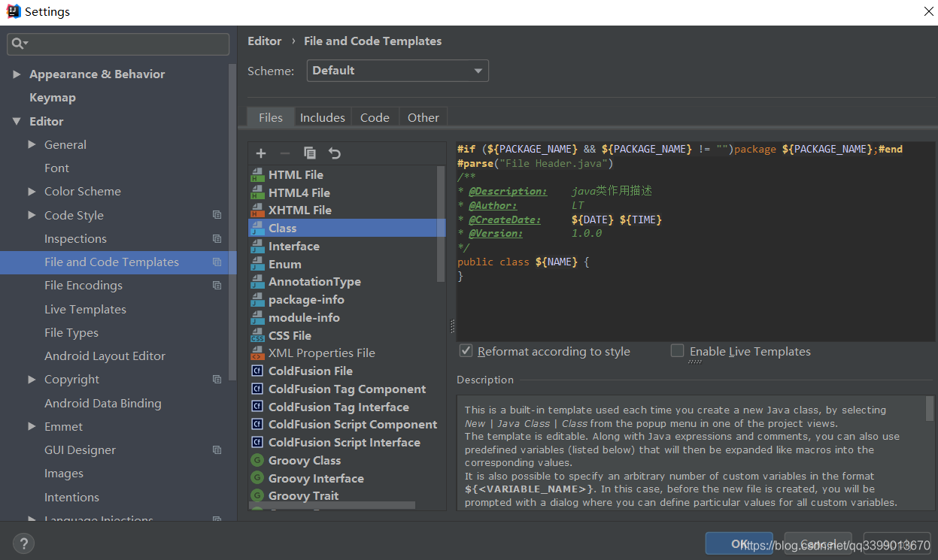Screen dimensions: 938x560
Task: Select the Class template row
Action: [x=347, y=229]
